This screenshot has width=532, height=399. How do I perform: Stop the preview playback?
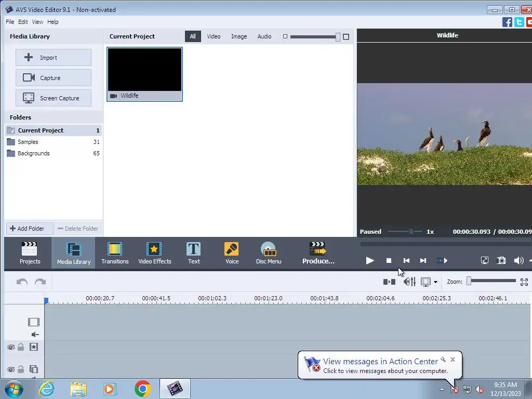pos(389,261)
